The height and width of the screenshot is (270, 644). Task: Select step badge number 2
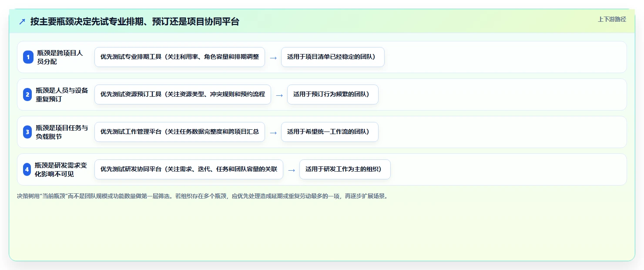tap(27, 94)
